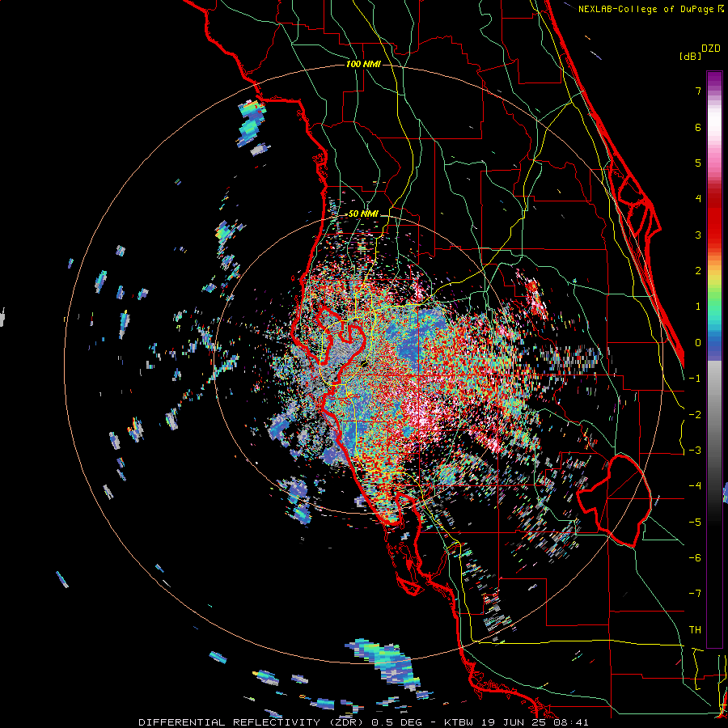
Task: Click the 100 NMI range ring label
Action: (363, 64)
